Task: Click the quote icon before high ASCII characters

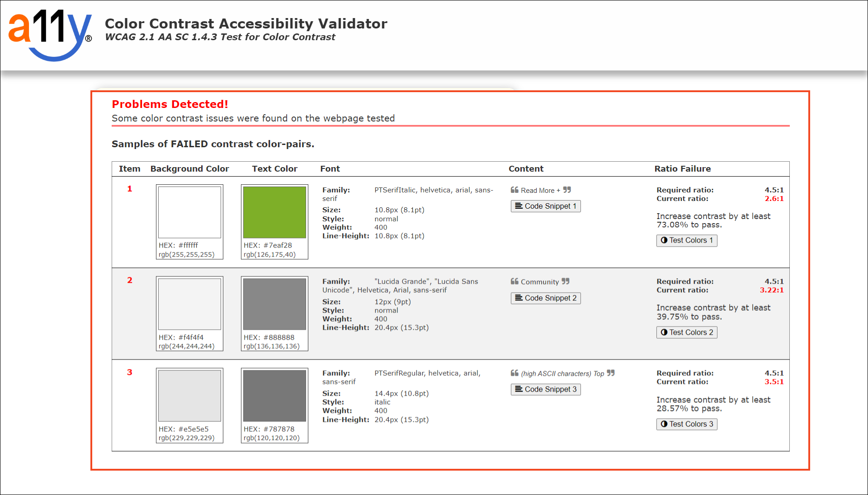Action: (x=514, y=373)
